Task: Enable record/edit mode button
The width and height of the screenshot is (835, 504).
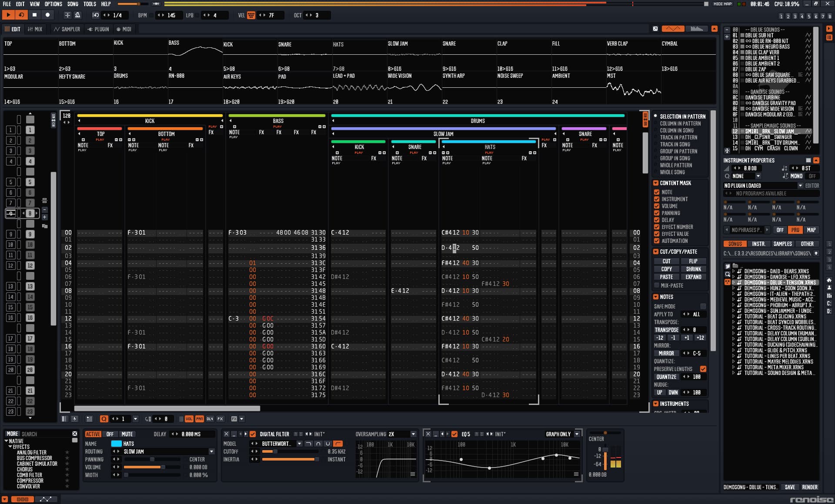Action: click(x=47, y=15)
